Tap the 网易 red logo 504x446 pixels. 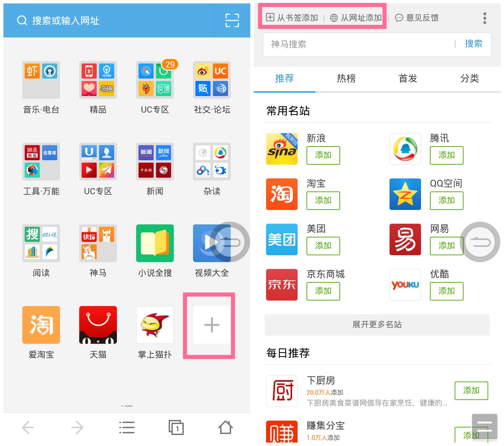[x=405, y=239]
